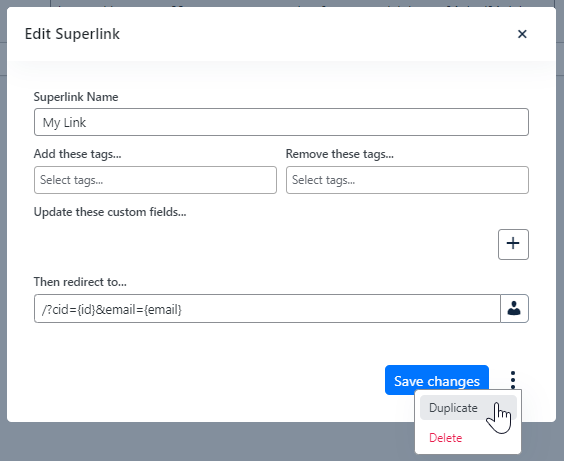Click the My Link text in name field

click(64, 123)
